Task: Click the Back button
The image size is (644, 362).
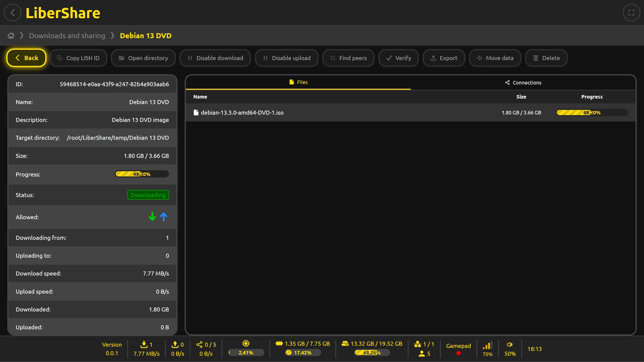Action: (x=26, y=58)
